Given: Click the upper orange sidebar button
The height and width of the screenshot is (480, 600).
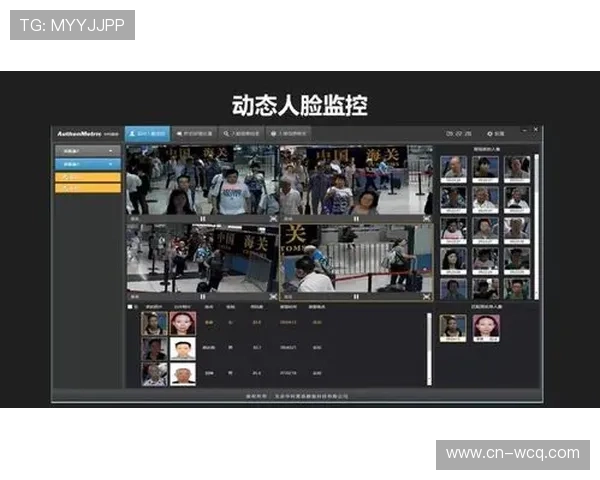Looking at the screenshot, I should (88, 177).
